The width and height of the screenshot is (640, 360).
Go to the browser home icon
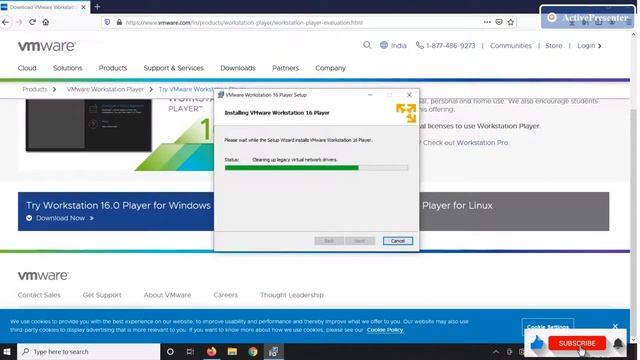(46, 22)
